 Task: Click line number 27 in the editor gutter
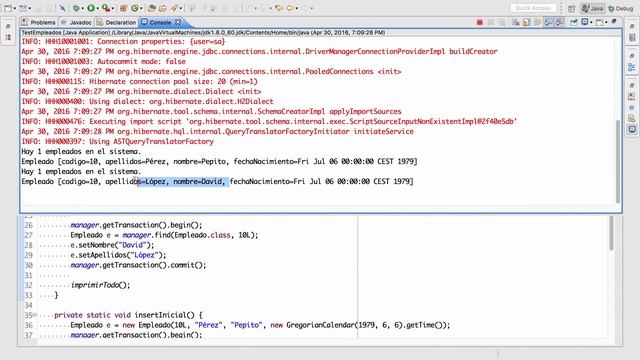tap(28, 235)
